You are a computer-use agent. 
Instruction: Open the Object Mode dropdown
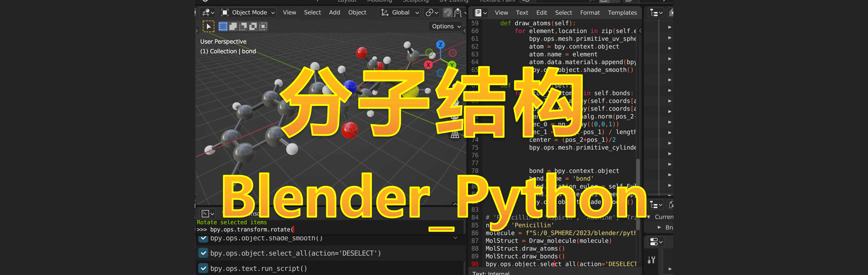(248, 12)
